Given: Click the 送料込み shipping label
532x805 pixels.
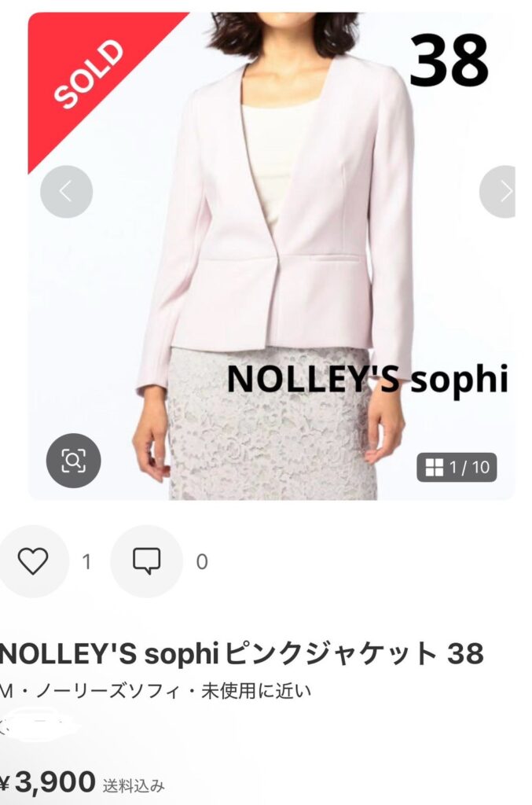Looking at the screenshot, I should (134, 785).
